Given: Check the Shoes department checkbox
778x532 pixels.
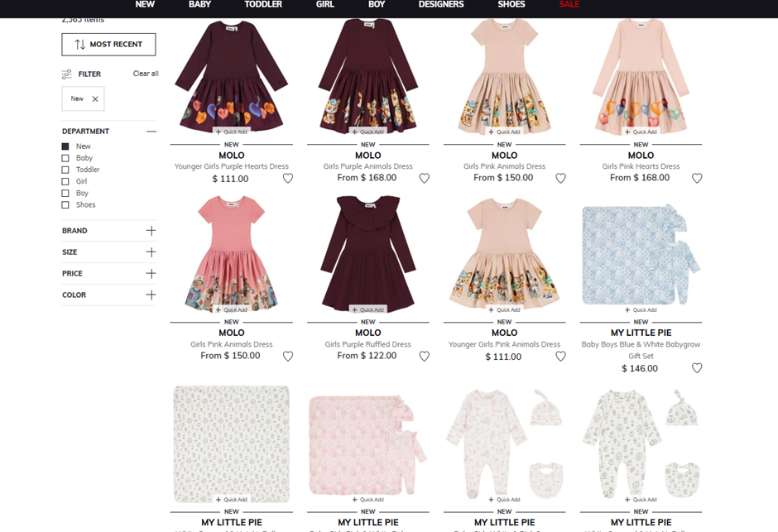Looking at the screenshot, I should [x=65, y=204].
